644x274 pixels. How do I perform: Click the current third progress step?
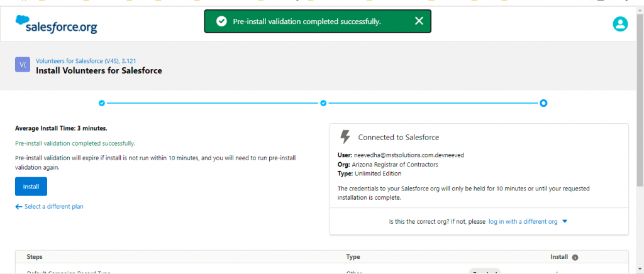click(543, 103)
